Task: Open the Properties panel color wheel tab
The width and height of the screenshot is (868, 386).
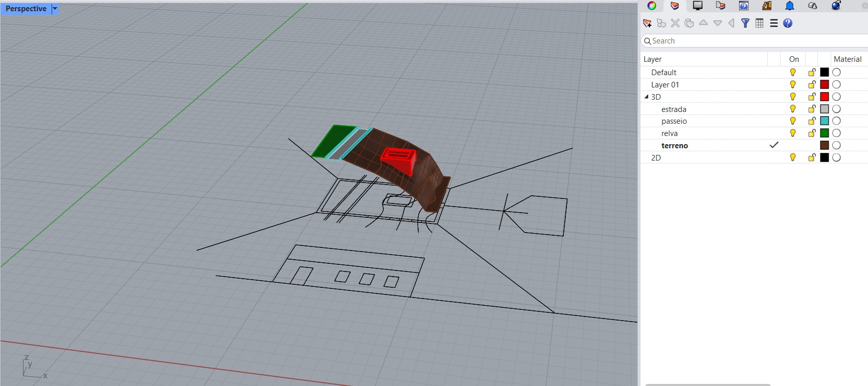Action: tap(652, 6)
